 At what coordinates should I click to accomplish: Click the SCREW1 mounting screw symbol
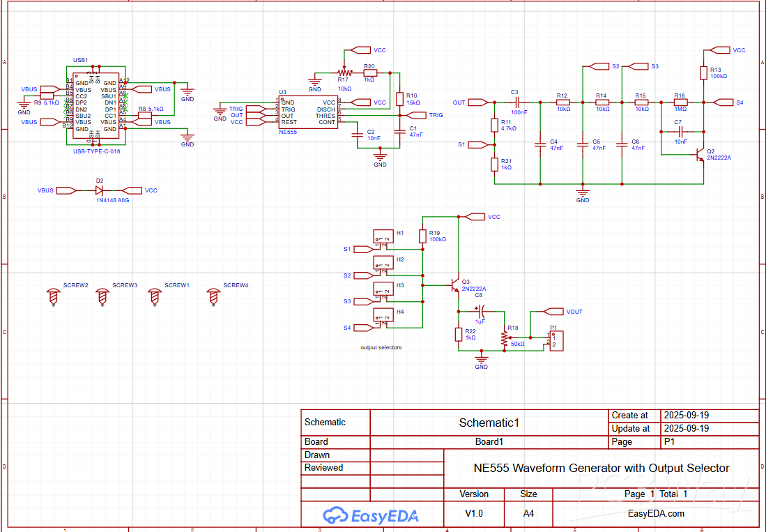[x=155, y=296]
